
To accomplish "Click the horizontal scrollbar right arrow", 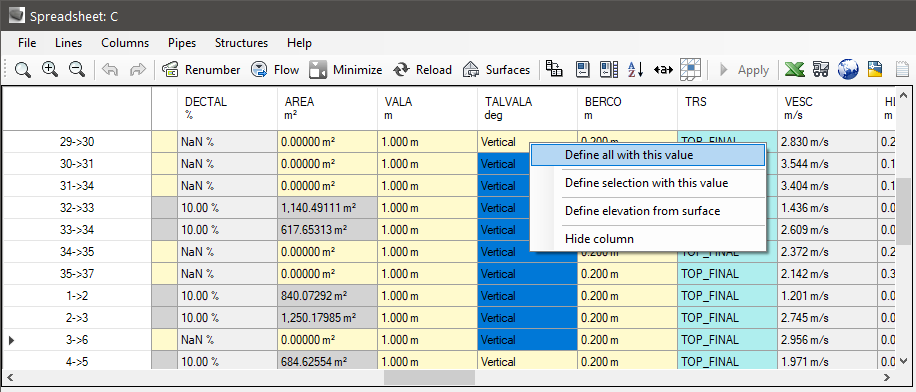I will point(887,377).
